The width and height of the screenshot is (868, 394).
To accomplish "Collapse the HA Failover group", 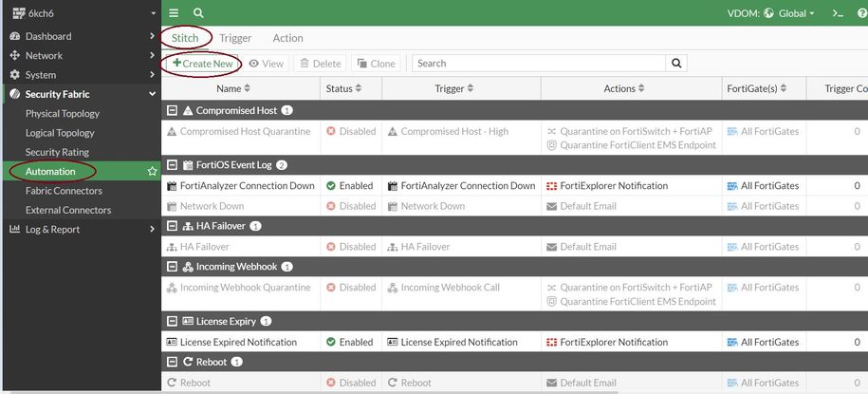I will [172, 226].
